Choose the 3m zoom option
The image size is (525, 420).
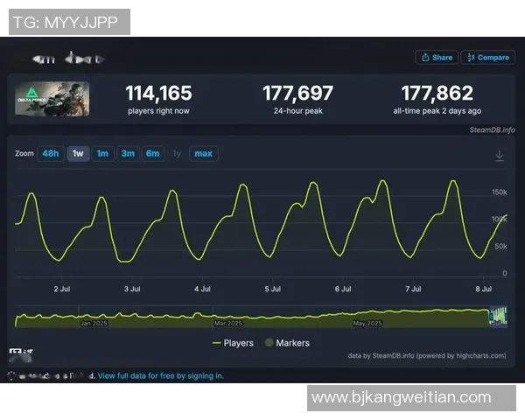128,154
